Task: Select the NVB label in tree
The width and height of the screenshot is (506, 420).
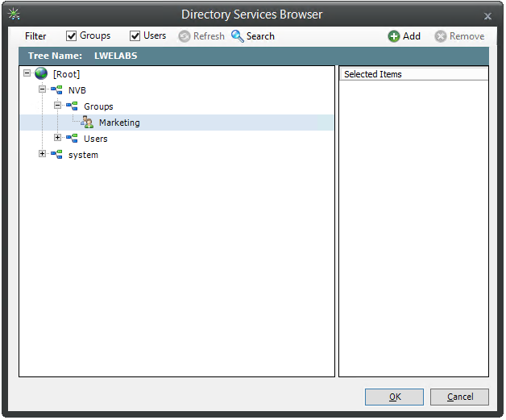Action: 77,90
